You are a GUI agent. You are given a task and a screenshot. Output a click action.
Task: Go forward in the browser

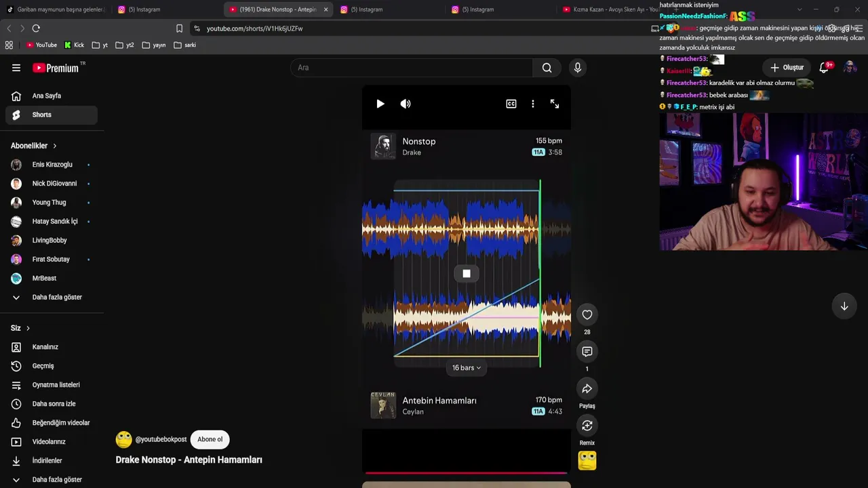pyautogui.click(x=22, y=28)
